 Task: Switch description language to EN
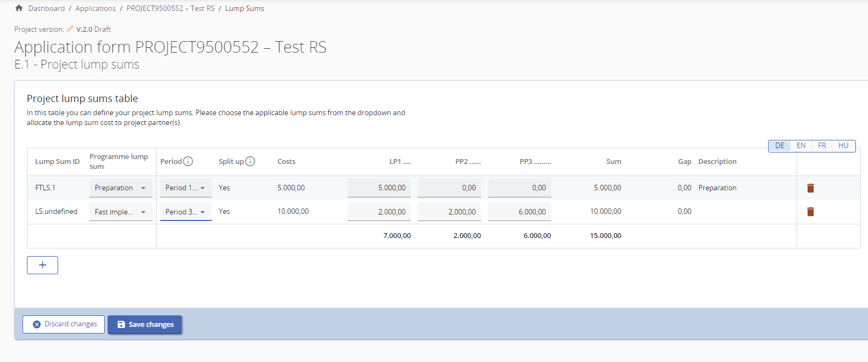click(801, 146)
